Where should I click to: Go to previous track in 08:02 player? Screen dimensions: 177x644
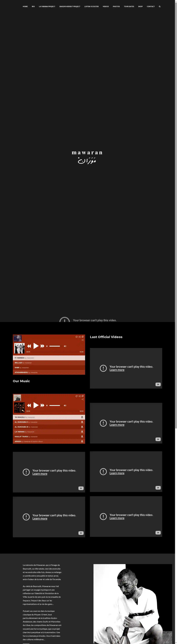[x=29, y=405]
